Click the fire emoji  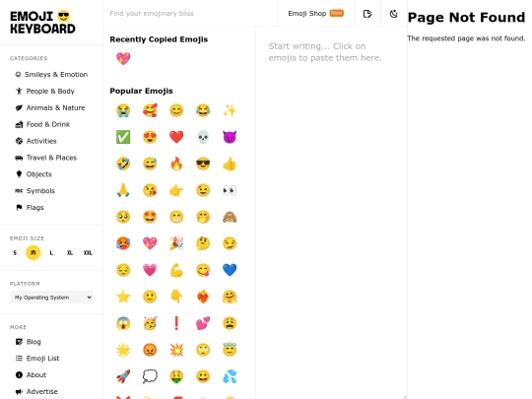point(176,164)
